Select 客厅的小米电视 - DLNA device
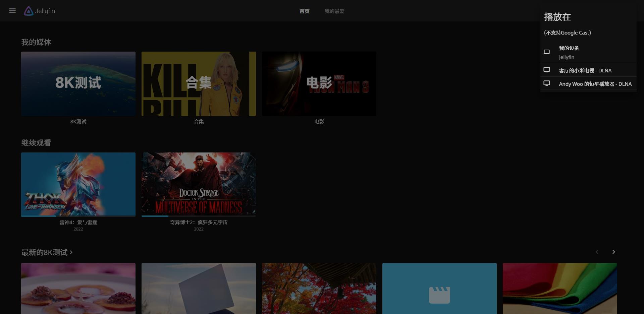Image resolution: width=644 pixels, height=314 pixels. pyautogui.click(x=588, y=70)
